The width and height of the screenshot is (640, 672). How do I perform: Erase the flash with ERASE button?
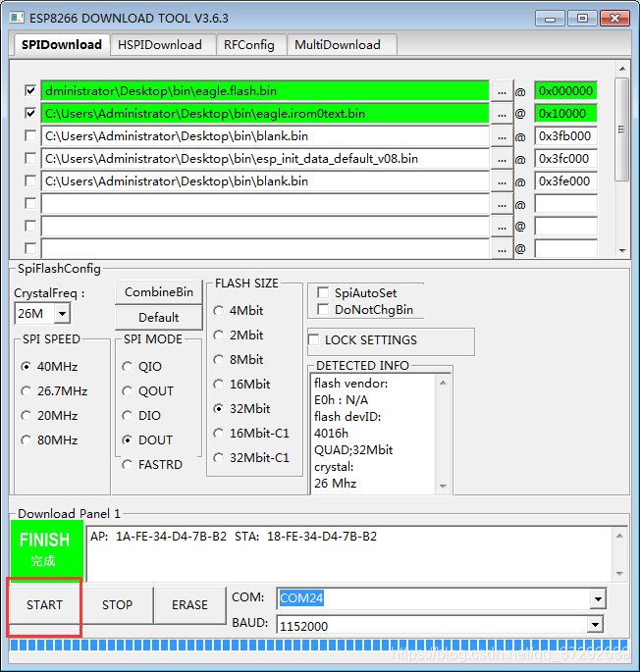pos(189,604)
